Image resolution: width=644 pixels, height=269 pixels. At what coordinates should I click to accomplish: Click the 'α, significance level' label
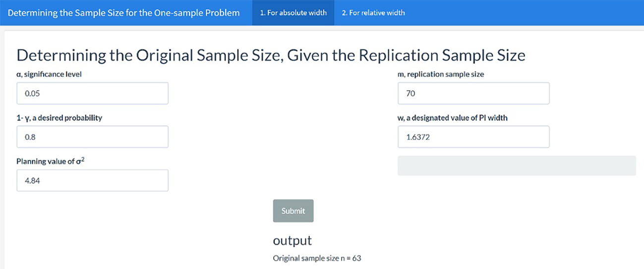tap(49, 74)
